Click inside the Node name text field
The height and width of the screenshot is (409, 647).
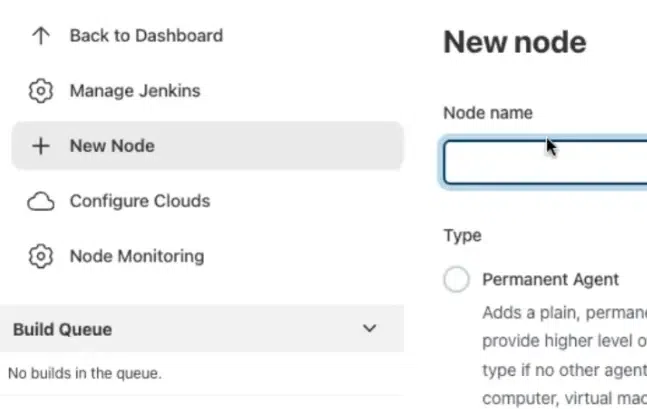[545, 163]
